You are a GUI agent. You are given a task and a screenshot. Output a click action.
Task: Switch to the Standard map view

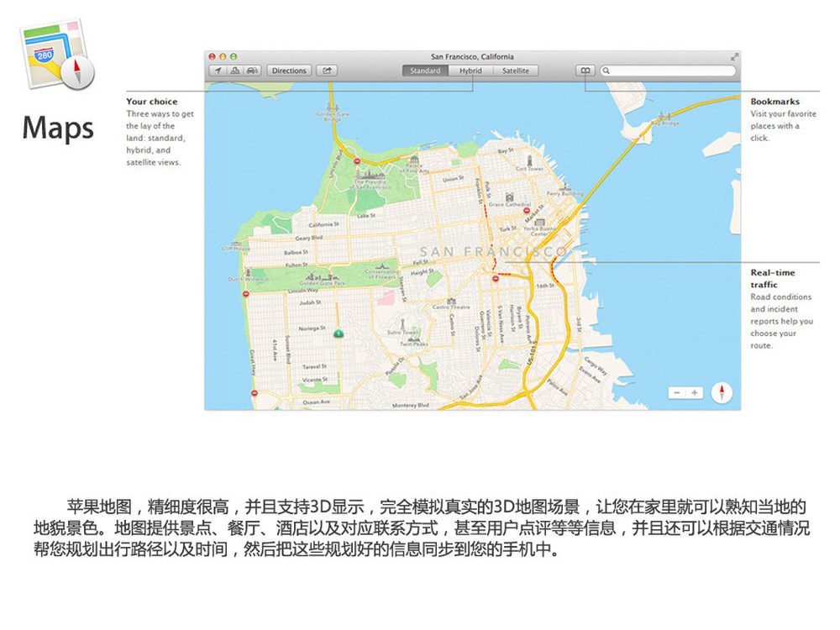click(425, 71)
